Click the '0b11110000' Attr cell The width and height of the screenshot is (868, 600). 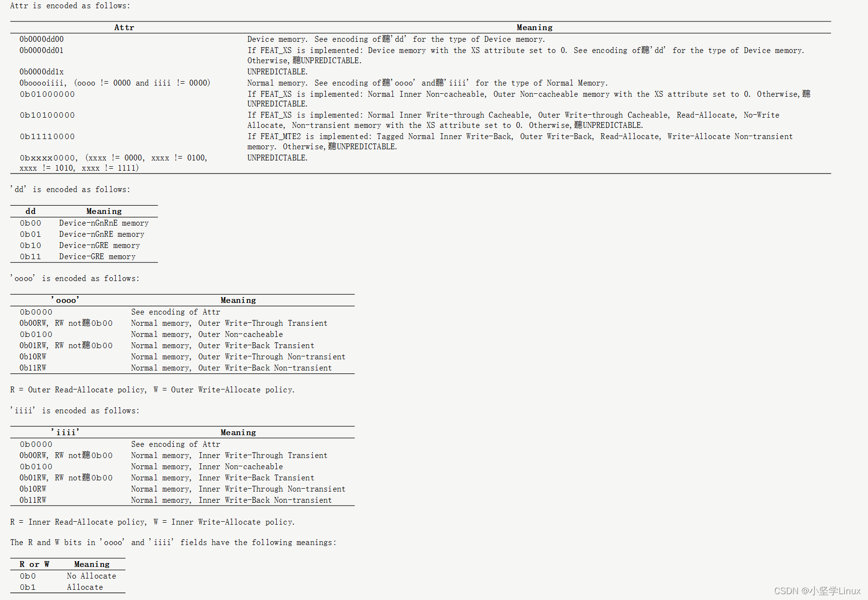pyautogui.click(x=47, y=137)
